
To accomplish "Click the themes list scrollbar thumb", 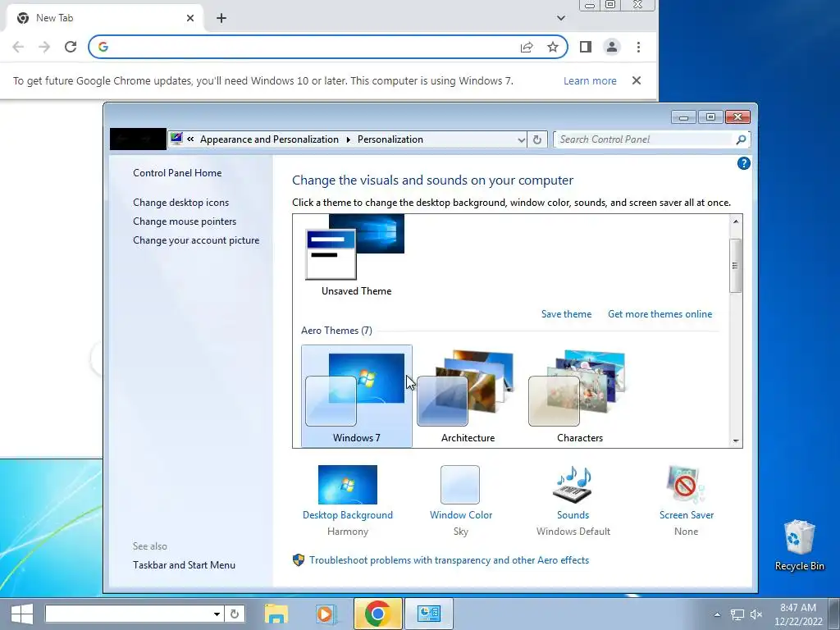I will click(x=736, y=266).
